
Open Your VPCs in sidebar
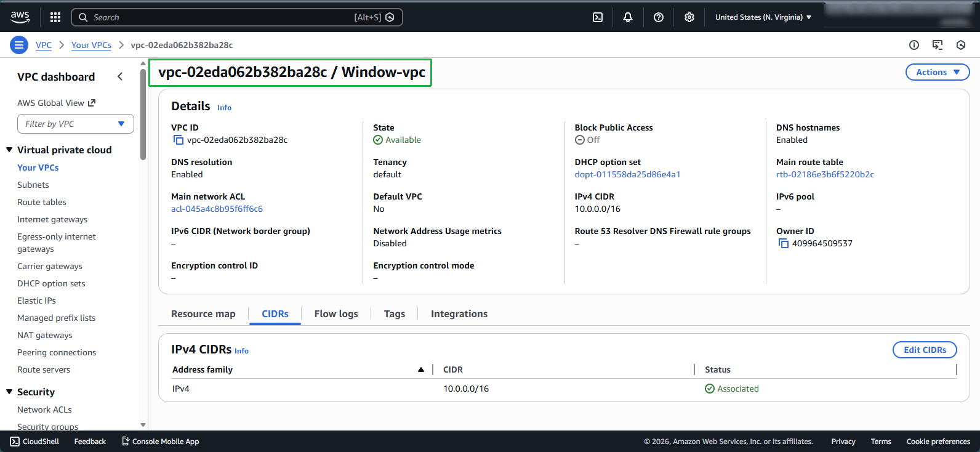click(x=38, y=167)
